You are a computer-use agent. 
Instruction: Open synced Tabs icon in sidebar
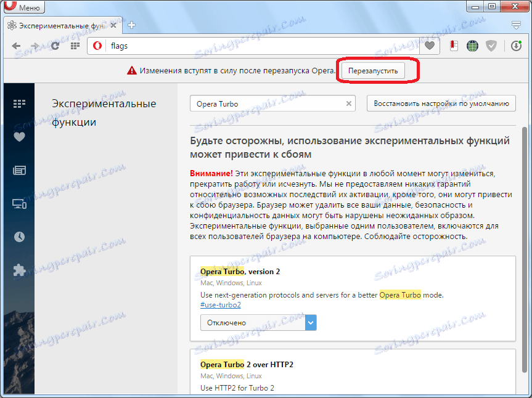(19, 204)
